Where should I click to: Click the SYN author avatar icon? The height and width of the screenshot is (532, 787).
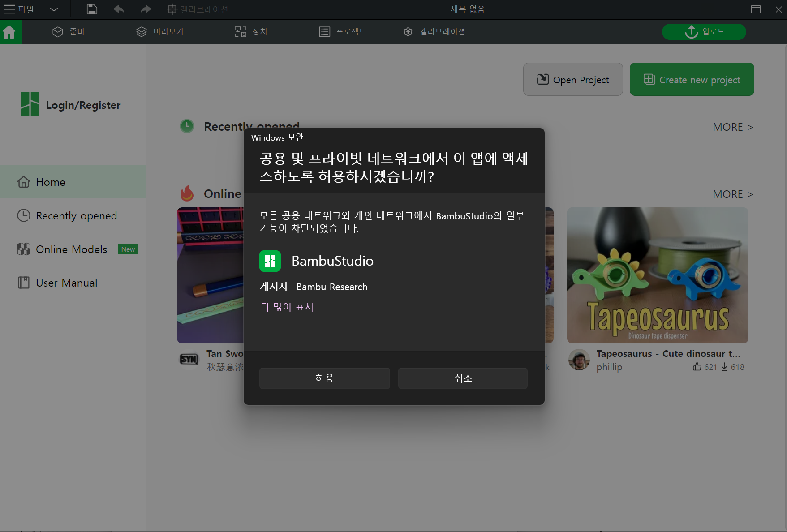pyautogui.click(x=189, y=359)
